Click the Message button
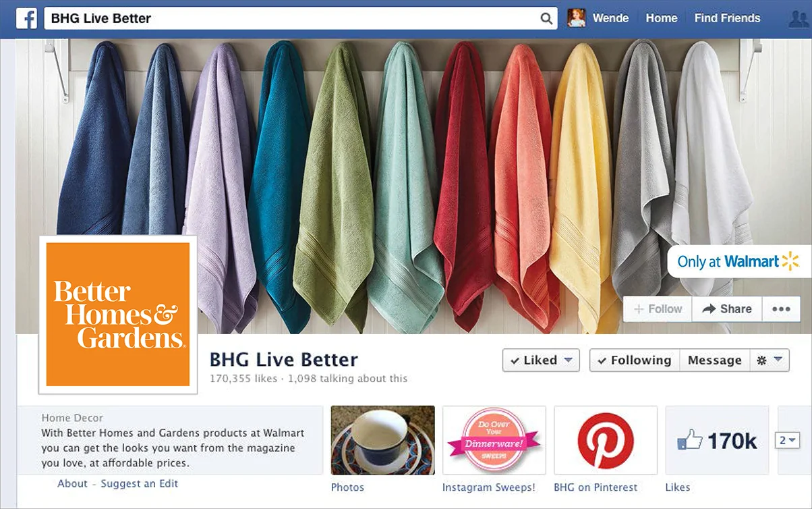The width and height of the screenshot is (812, 509). [714, 360]
